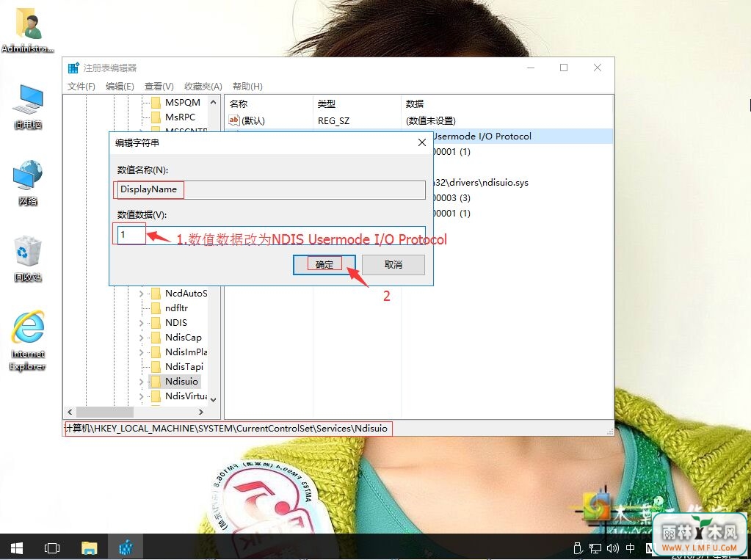
Task: Expand the Ndisuio tree node
Action: pyautogui.click(x=141, y=382)
